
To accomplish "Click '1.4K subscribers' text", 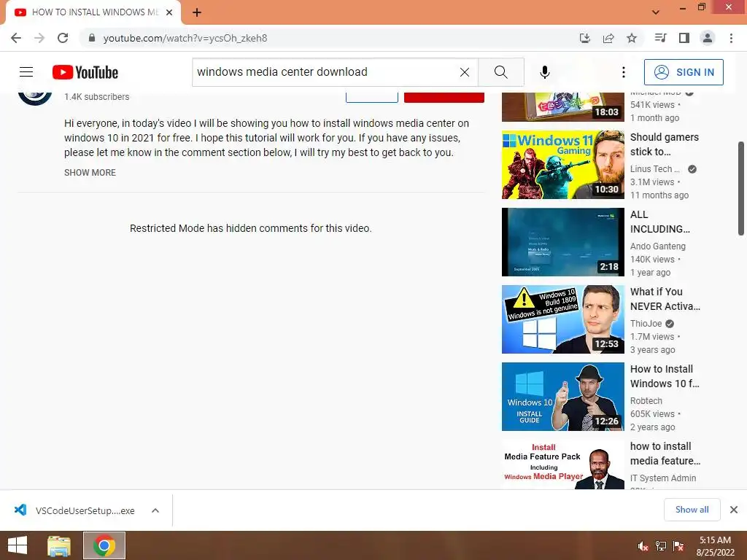I will click(97, 97).
